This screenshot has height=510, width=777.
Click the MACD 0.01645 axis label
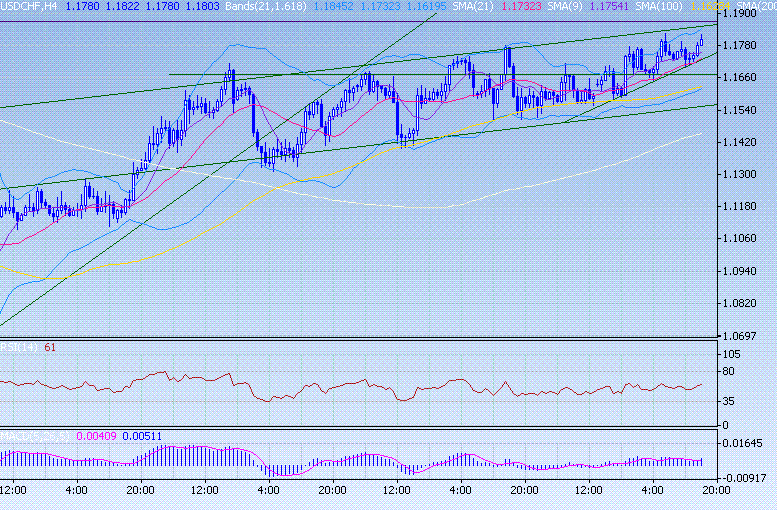point(747,442)
